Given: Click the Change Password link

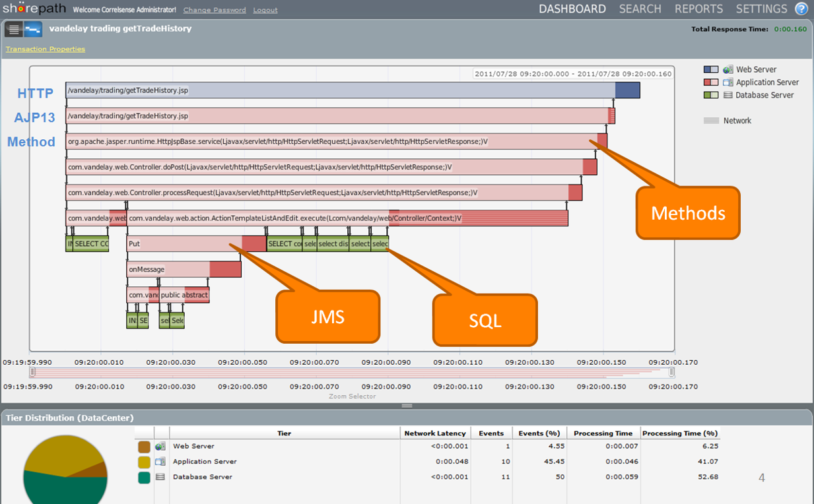Looking at the screenshot, I should tap(215, 10).
